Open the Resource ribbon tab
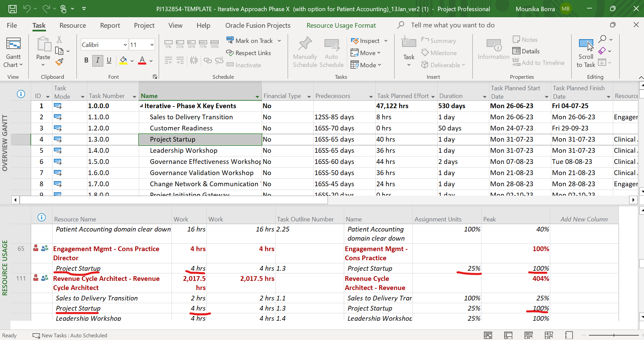This screenshot has width=644, height=340. click(73, 25)
